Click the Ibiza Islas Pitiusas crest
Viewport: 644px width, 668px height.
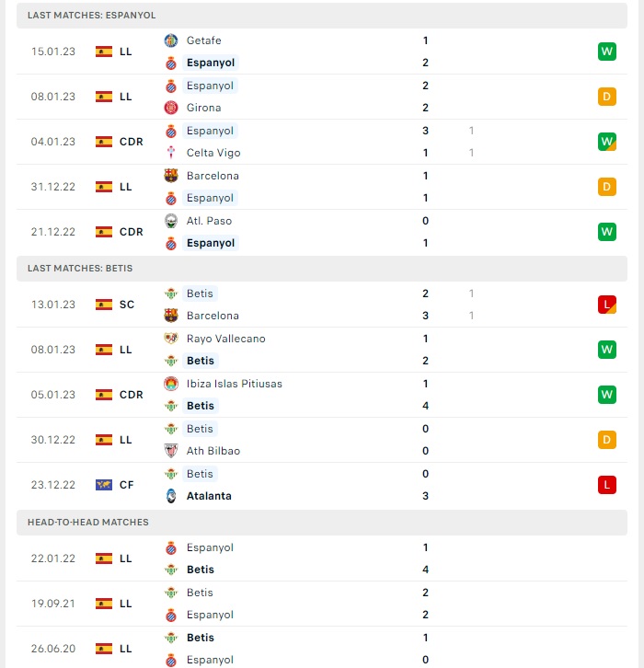coord(171,384)
